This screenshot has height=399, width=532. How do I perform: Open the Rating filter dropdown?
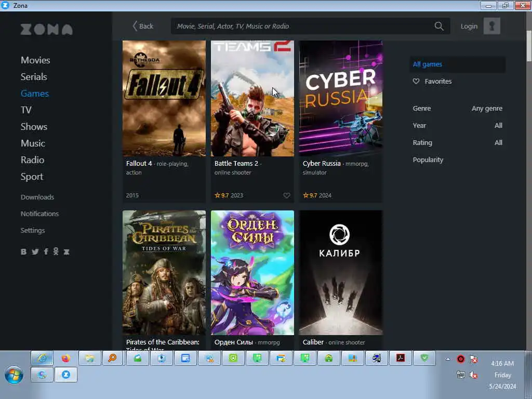[457, 143]
